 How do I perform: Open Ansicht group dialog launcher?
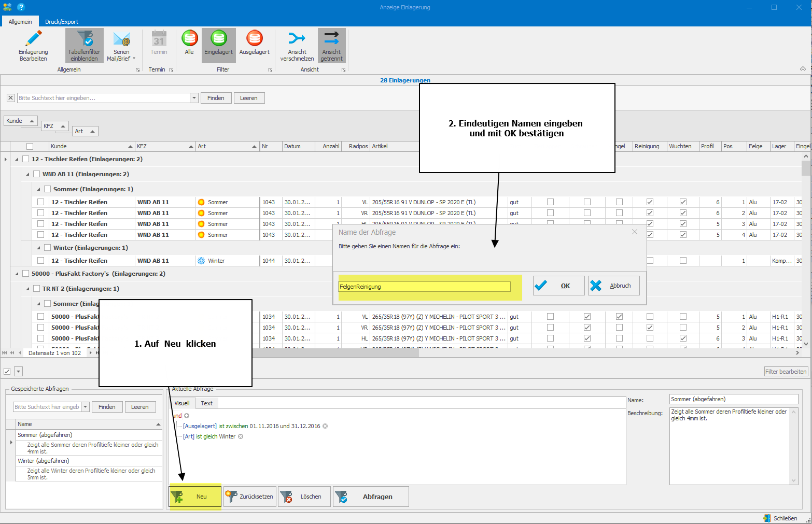[x=343, y=69]
